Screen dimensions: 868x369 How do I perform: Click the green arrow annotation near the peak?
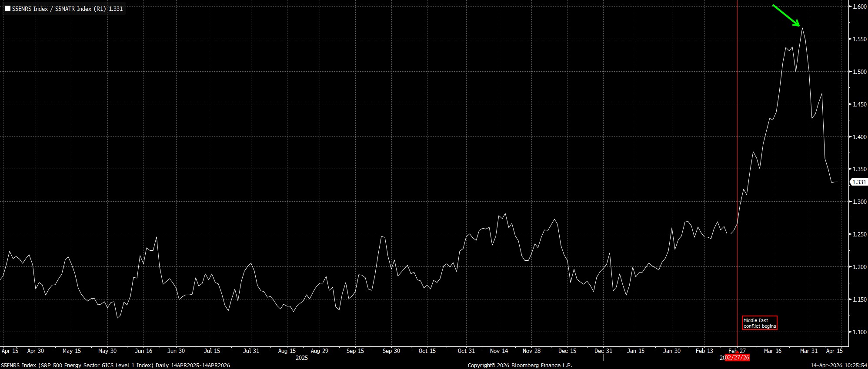coord(787,16)
